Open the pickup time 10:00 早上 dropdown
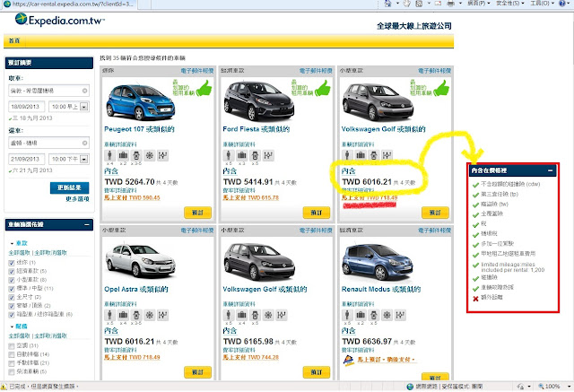This screenshot has width=574, height=392. [x=83, y=107]
